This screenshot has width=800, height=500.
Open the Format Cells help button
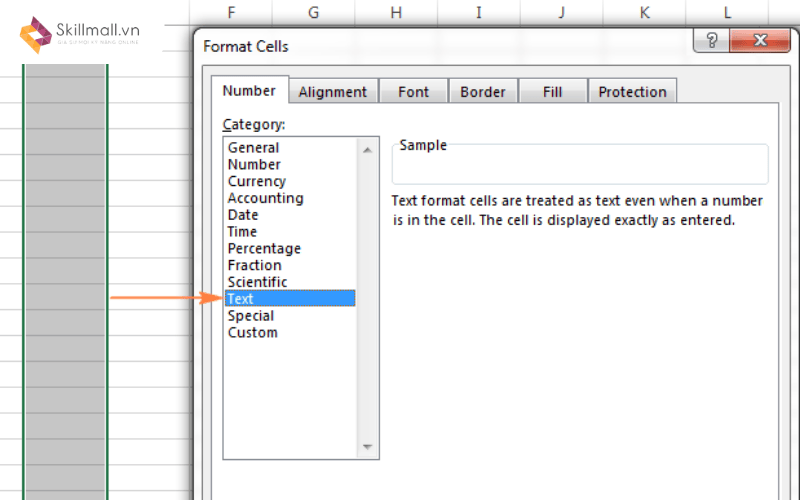tap(711, 40)
